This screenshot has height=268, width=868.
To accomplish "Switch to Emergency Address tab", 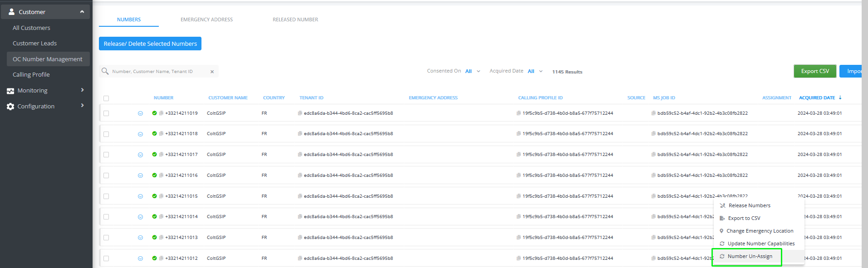I will [x=206, y=19].
